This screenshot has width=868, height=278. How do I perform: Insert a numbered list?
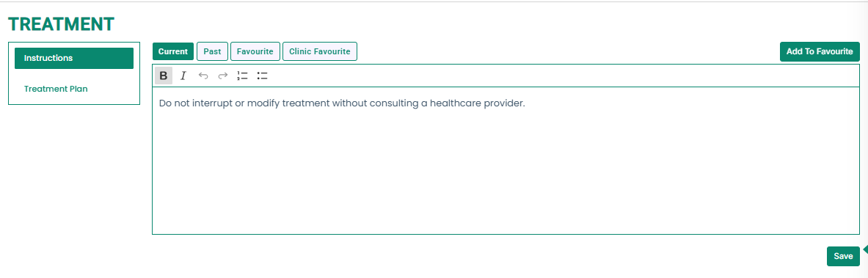pyautogui.click(x=242, y=76)
